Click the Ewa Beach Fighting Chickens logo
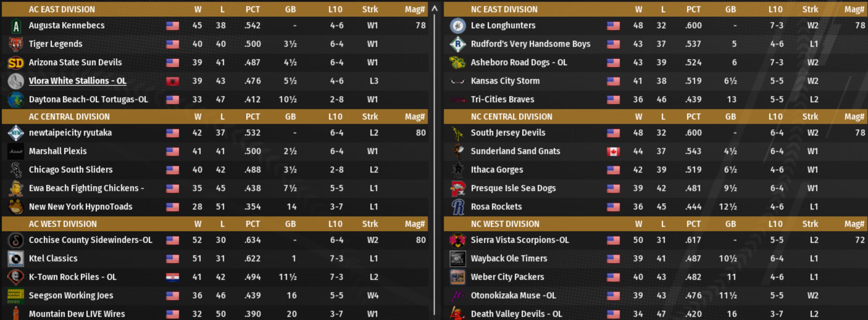Viewport: 868px width, 320px height. tap(16, 188)
